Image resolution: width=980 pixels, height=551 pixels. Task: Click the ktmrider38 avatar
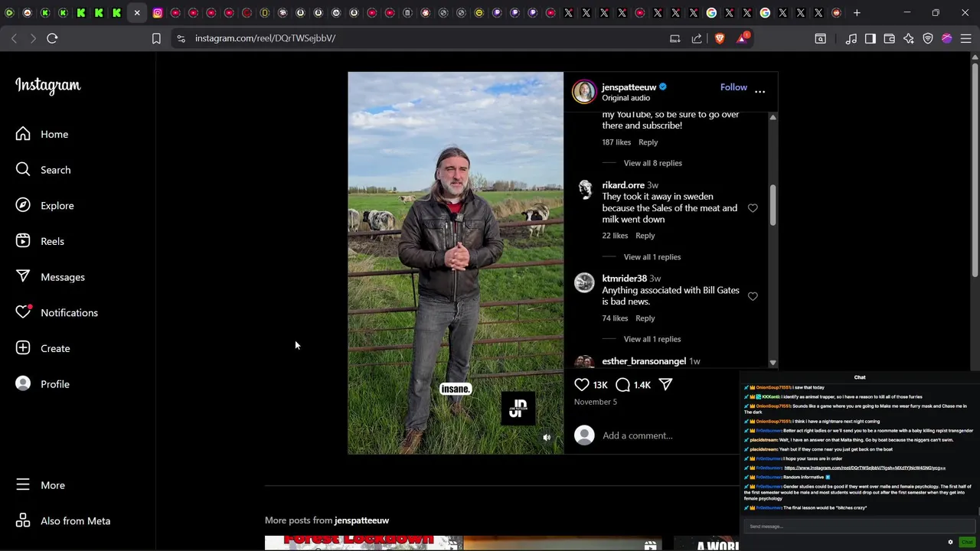(x=584, y=283)
